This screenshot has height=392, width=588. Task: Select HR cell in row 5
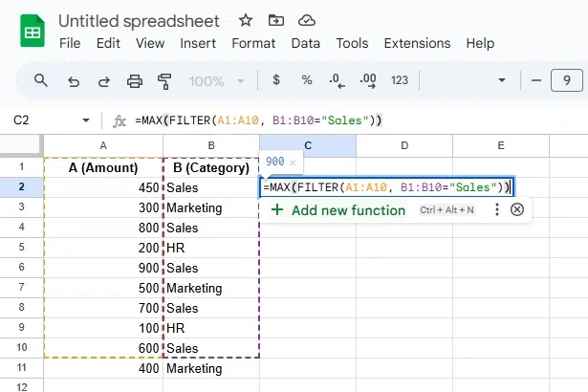tap(211, 248)
